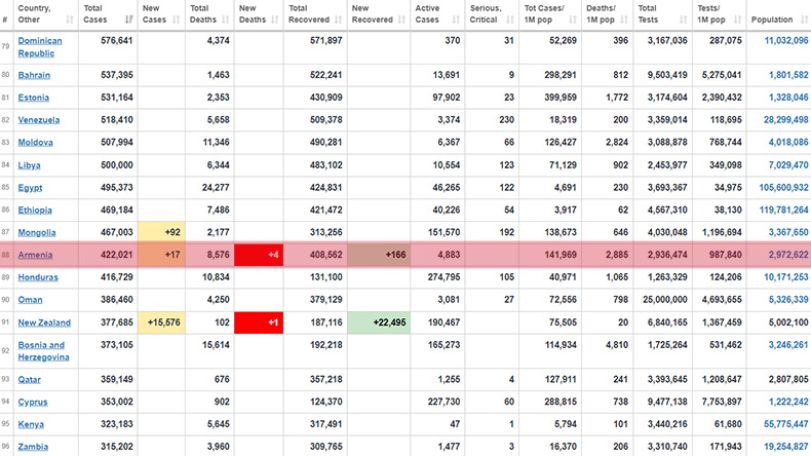Open Kenya population 55,775,447 link

tap(786, 424)
